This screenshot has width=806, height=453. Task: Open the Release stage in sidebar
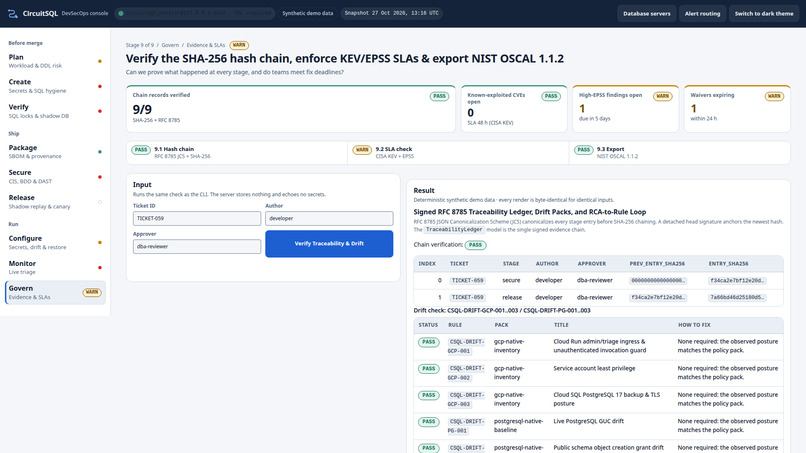coord(55,202)
